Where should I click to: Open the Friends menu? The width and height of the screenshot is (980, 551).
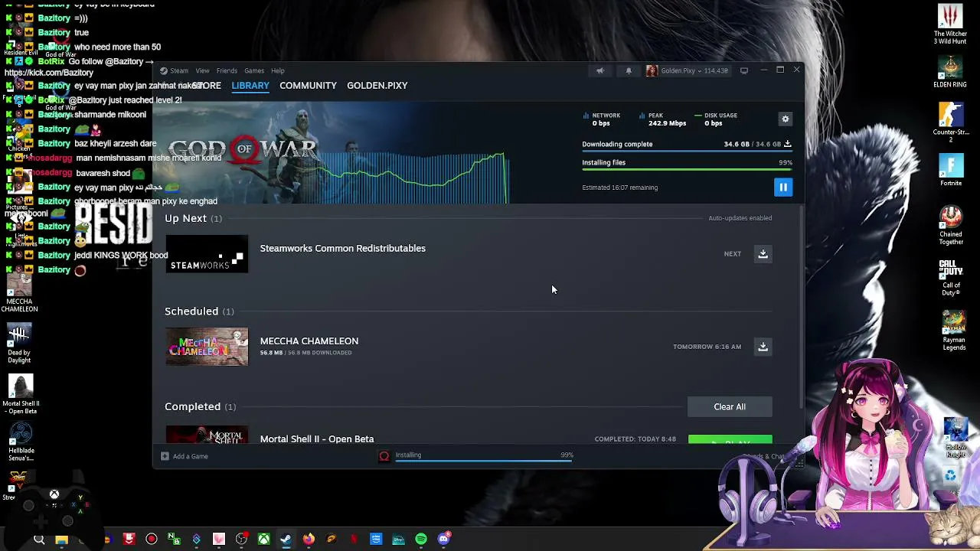click(x=227, y=70)
